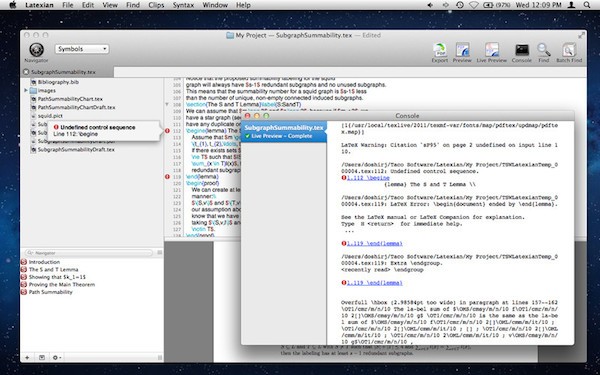Open the Clips menu
Viewport: 600px width, 375px height.
coord(156,5)
